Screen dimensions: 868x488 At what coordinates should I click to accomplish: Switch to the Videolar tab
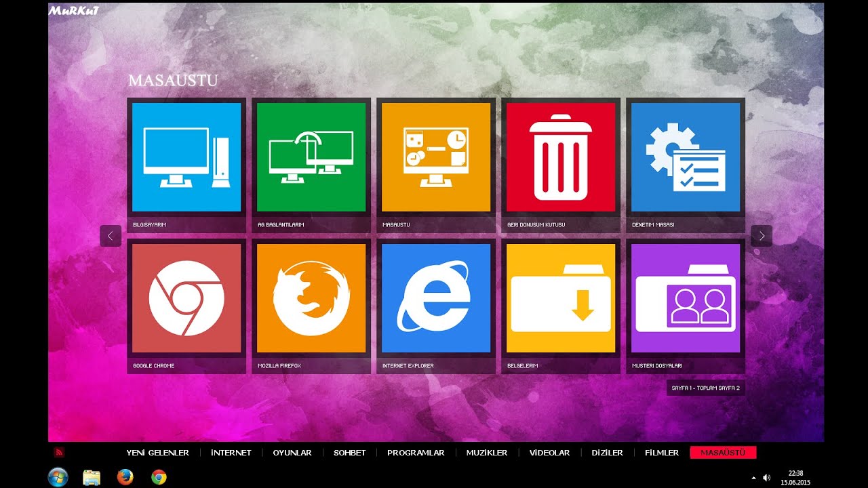[549, 453]
